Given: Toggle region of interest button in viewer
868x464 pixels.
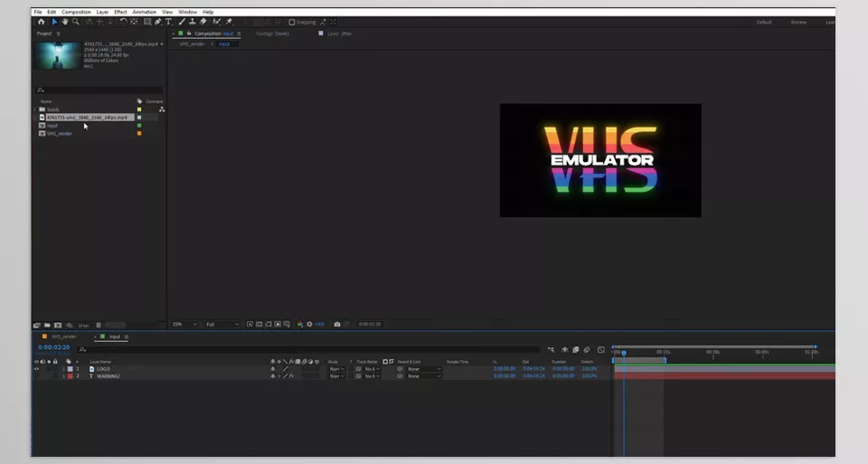Looking at the screenshot, I should (x=278, y=324).
